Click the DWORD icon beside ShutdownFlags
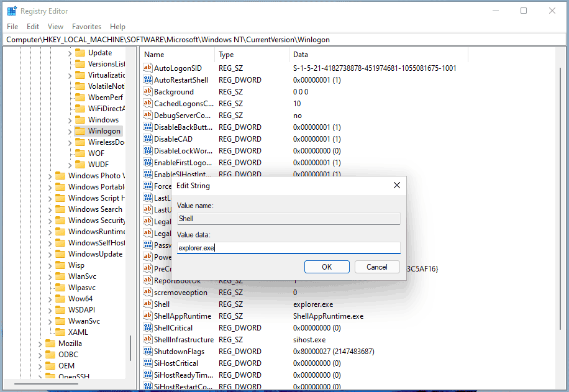569x392 pixels. 149,351
